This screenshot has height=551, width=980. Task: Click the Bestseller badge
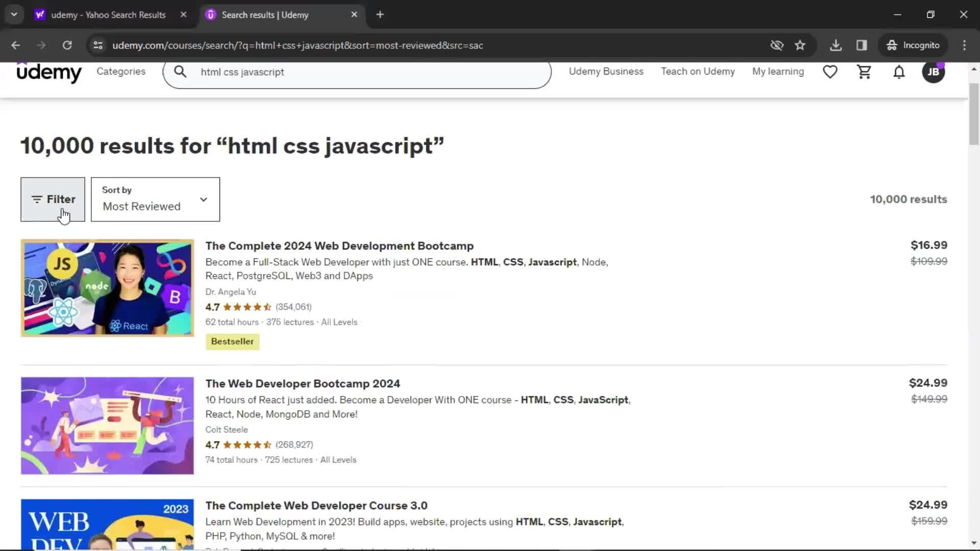tap(232, 341)
